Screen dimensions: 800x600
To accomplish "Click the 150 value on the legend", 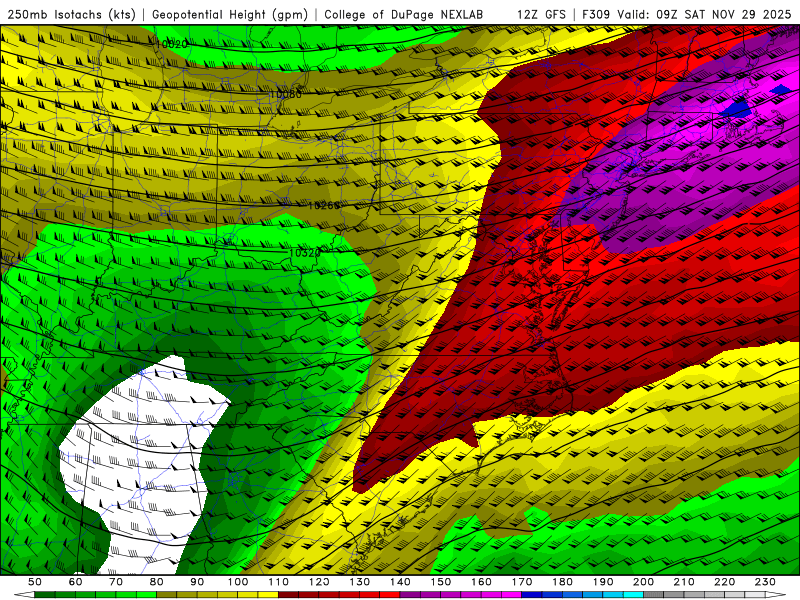I will [440, 582].
